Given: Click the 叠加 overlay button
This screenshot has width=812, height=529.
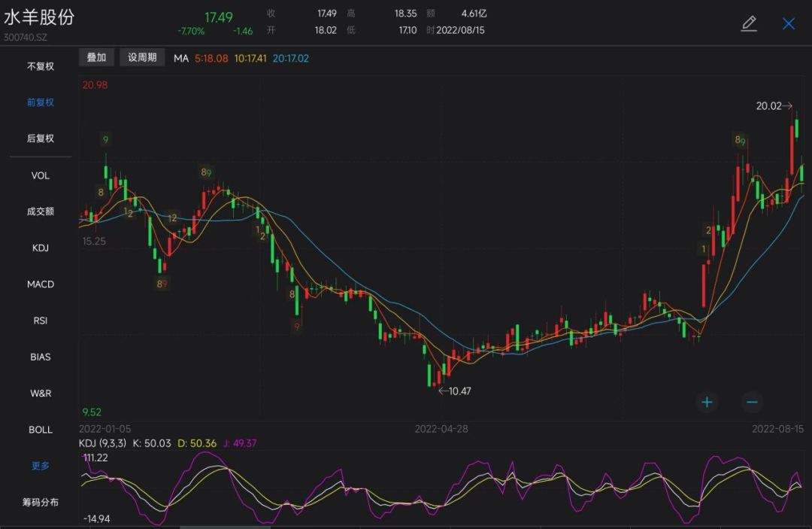Looking at the screenshot, I should 96,58.
